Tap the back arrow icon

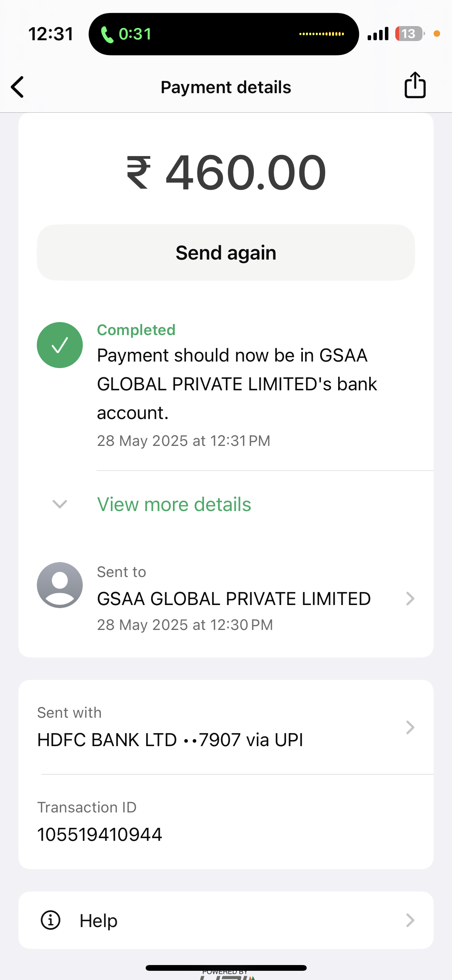[x=18, y=87]
